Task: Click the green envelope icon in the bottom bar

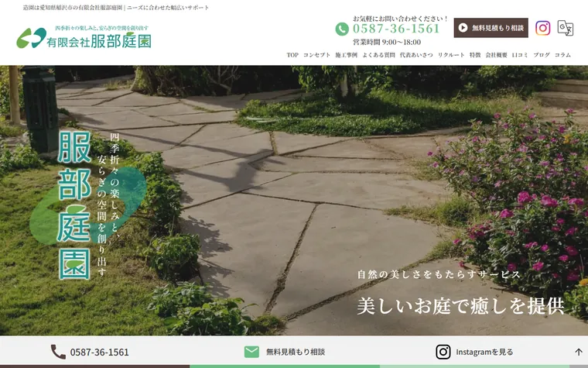Action: point(251,352)
